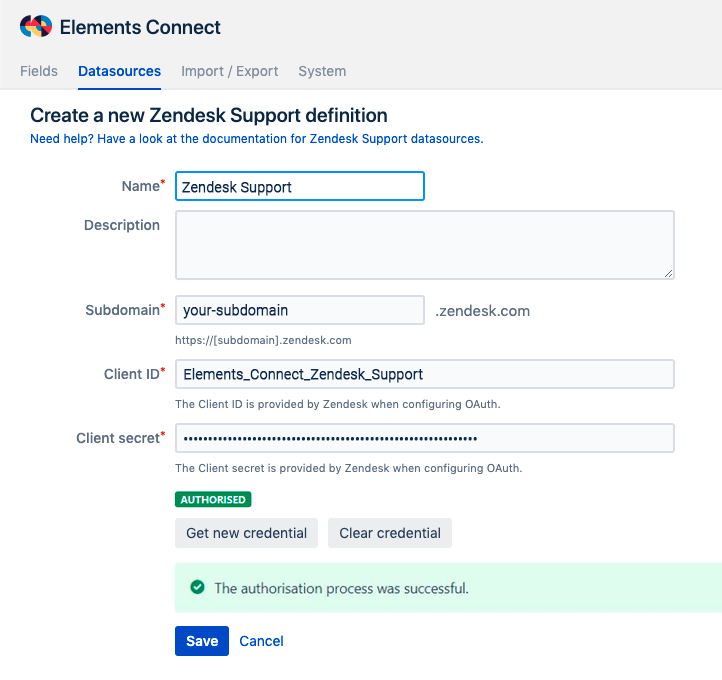Select the Subdomain input field
The width and height of the screenshot is (722, 680).
(299, 310)
